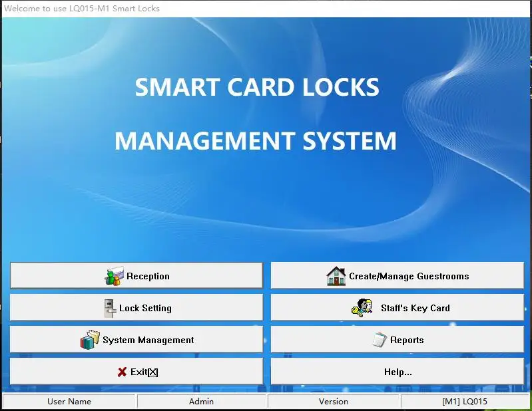Click the door lock handle icon
532x411 pixels.
tap(110, 308)
